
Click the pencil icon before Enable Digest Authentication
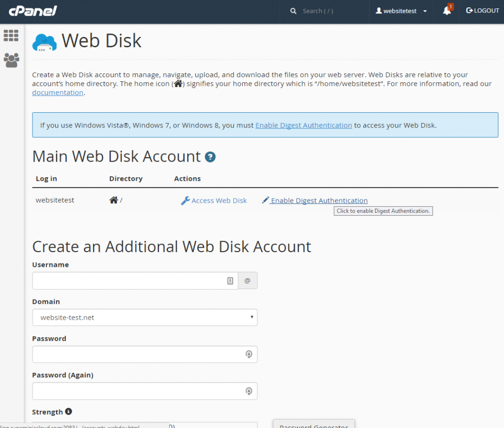(265, 200)
